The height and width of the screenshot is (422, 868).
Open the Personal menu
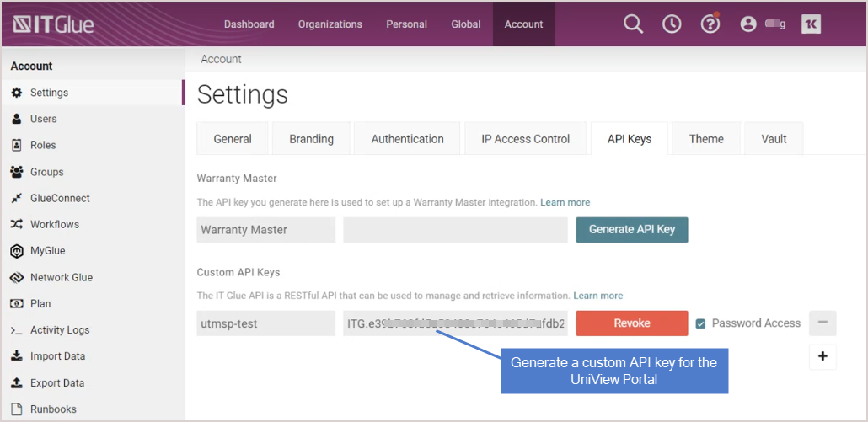point(406,24)
